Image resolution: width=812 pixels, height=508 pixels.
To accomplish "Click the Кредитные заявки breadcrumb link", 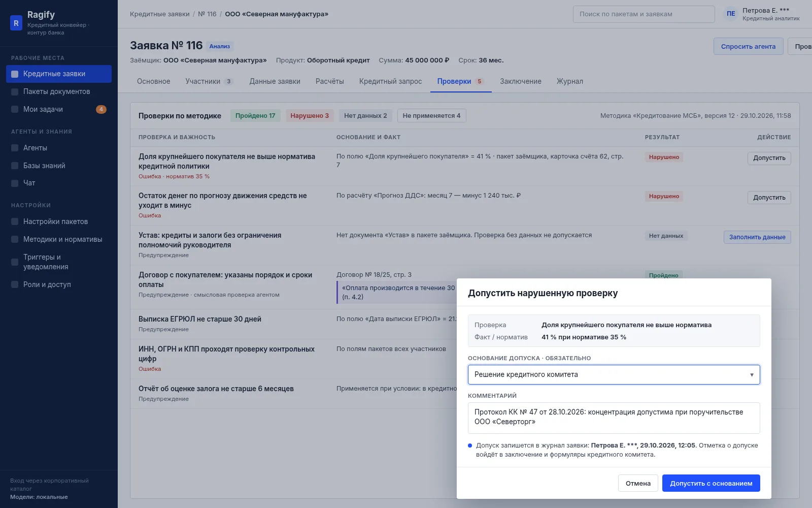I will (159, 14).
